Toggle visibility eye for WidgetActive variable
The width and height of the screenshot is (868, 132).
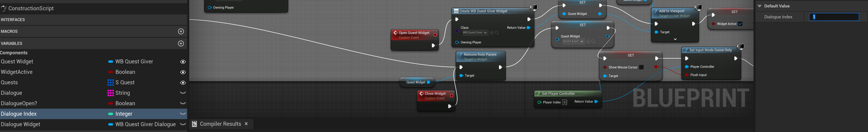(183, 72)
